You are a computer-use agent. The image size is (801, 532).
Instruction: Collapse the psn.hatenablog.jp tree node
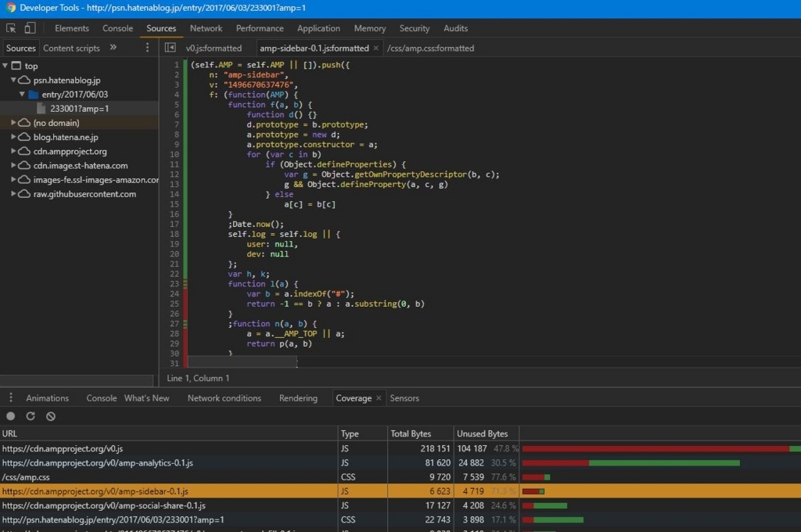tap(14, 81)
